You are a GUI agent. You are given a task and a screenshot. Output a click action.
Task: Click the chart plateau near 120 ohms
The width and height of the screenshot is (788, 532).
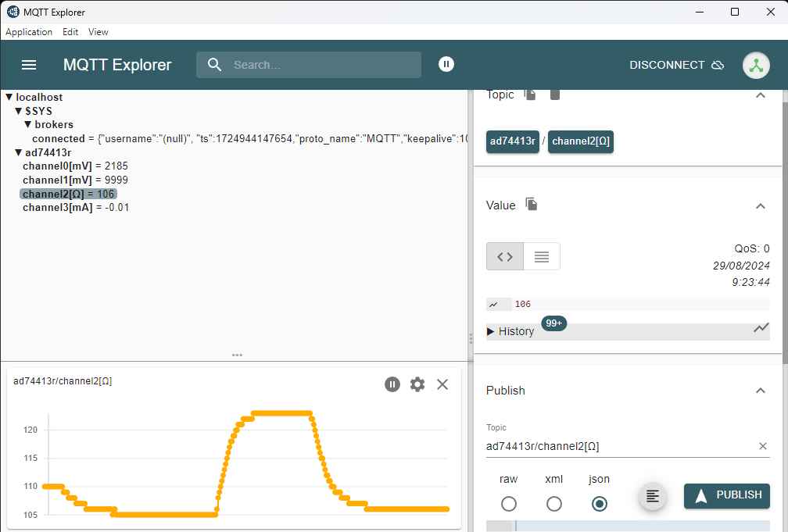[281, 413]
